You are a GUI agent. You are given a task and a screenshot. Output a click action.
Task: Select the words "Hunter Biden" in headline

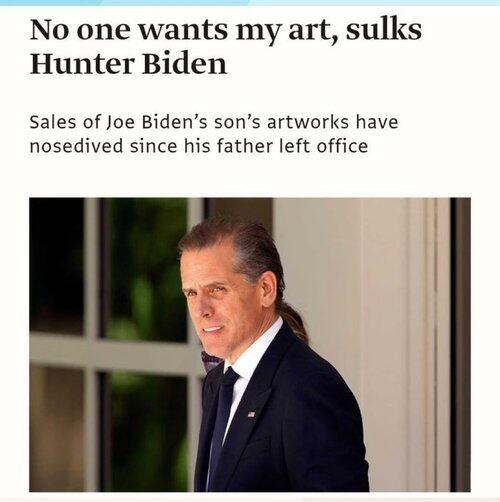pyautogui.click(x=128, y=64)
